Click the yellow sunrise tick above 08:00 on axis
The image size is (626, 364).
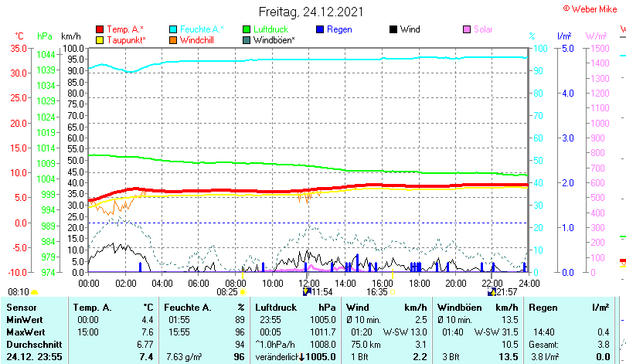coord(243,274)
